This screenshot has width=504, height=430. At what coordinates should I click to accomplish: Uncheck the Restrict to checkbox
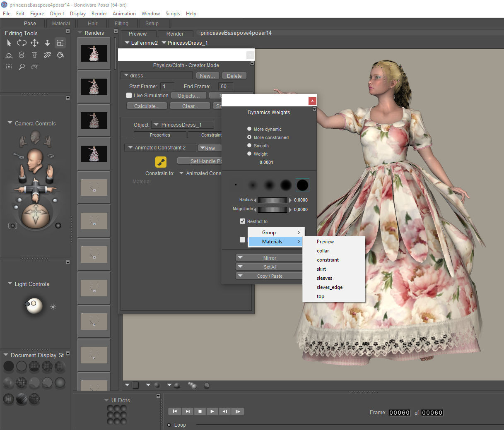(x=242, y=221)
